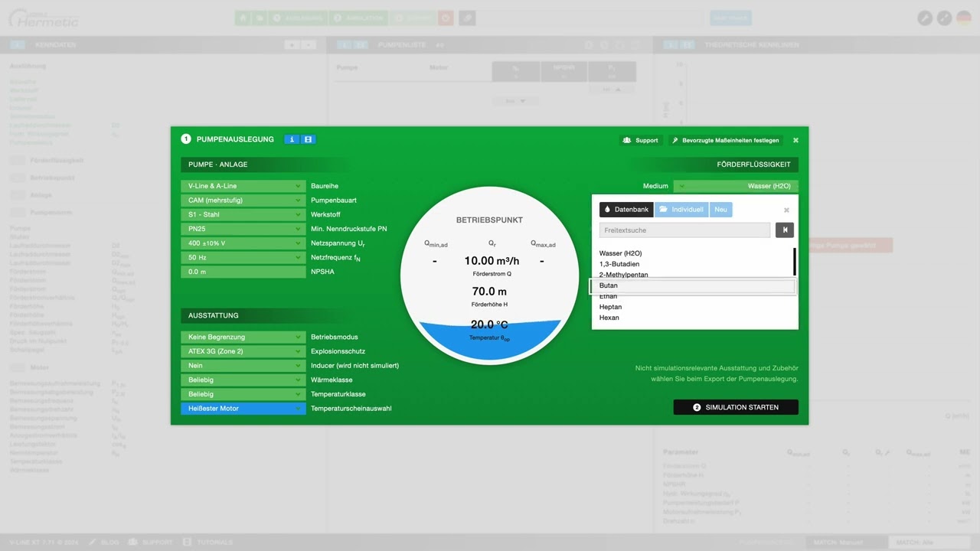Open the Netzfrequenz dropdown 50 Hz
The width and height of the screenshot is (980, 551).
243,257
